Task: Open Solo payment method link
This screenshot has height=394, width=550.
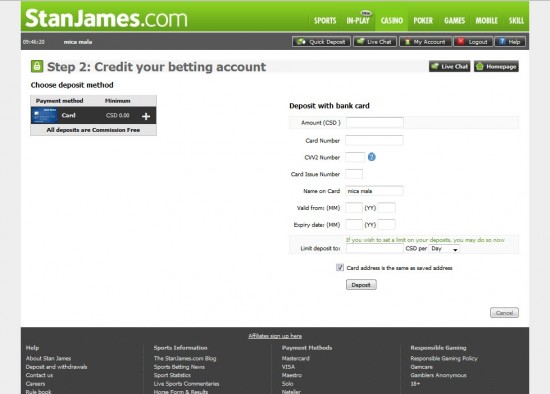Action: [x=287, y=383]
